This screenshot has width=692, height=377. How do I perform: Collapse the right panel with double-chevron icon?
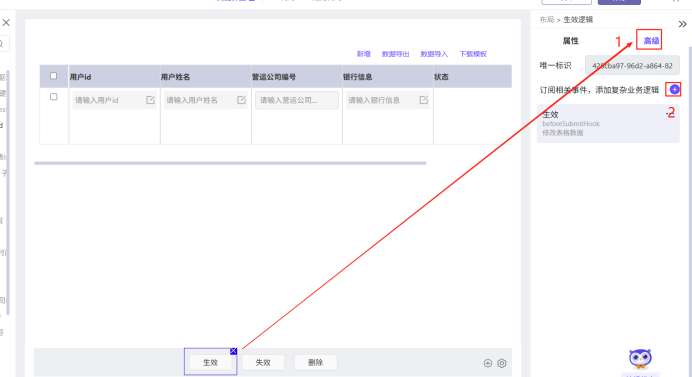pos(682,24)
